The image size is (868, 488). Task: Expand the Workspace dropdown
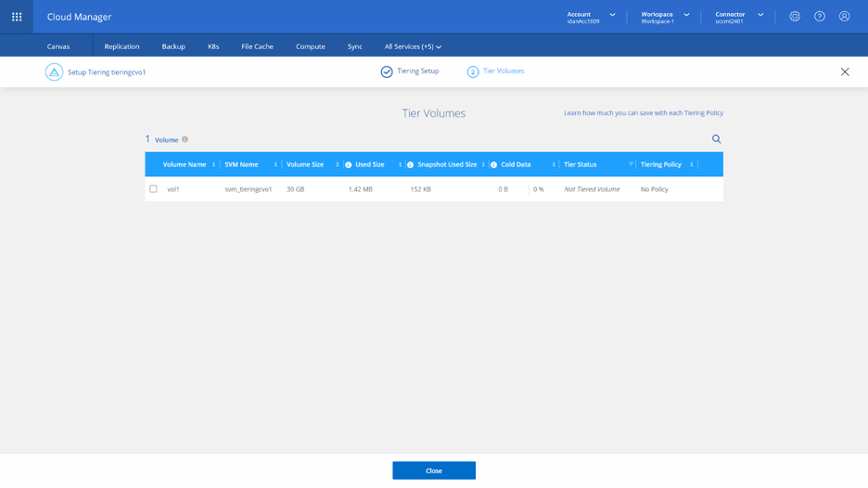[686, 15]
